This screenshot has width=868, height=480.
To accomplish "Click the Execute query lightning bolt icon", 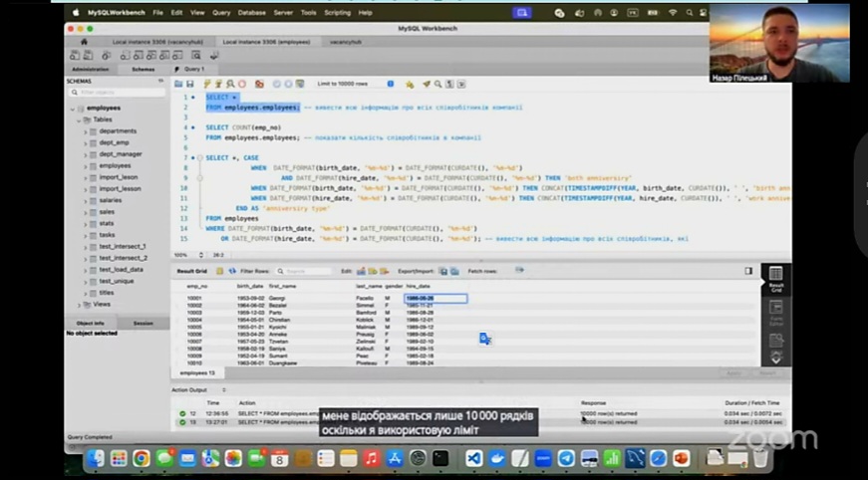I will pyautogui.click(x=207, y=84).
